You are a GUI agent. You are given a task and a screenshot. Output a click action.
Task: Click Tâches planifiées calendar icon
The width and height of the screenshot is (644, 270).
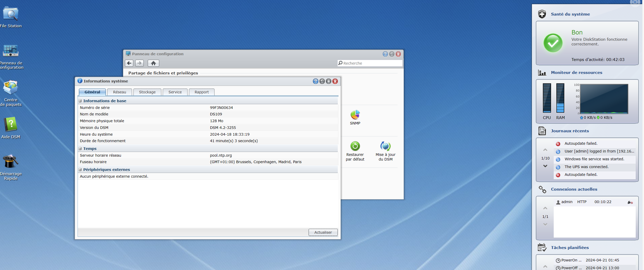click(542, 247)
